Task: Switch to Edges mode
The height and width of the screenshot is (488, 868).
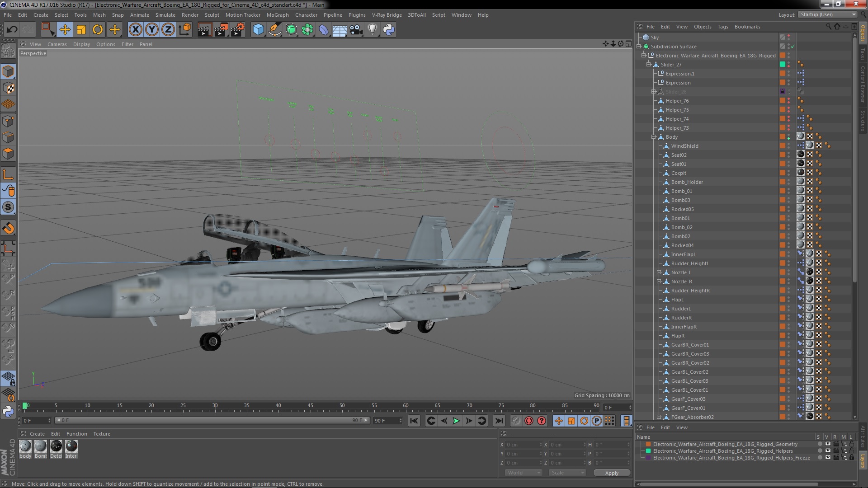Action: tap(8, 137)
